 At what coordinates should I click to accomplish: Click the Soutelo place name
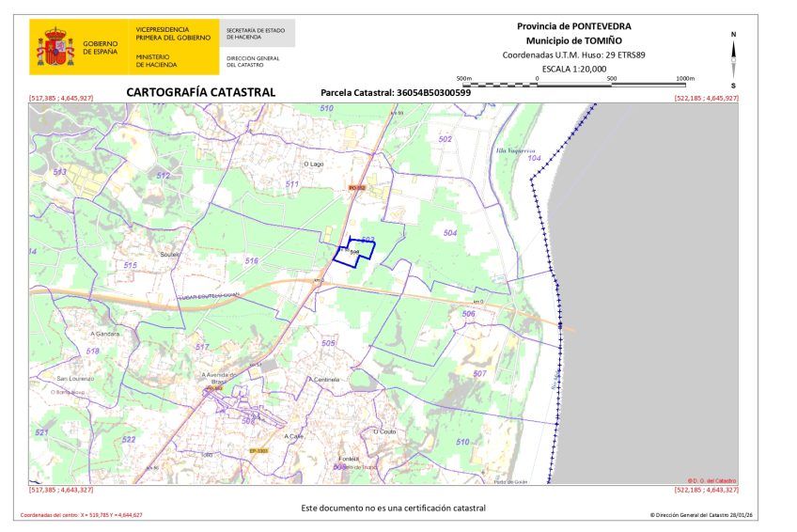[x=170, y=254]
